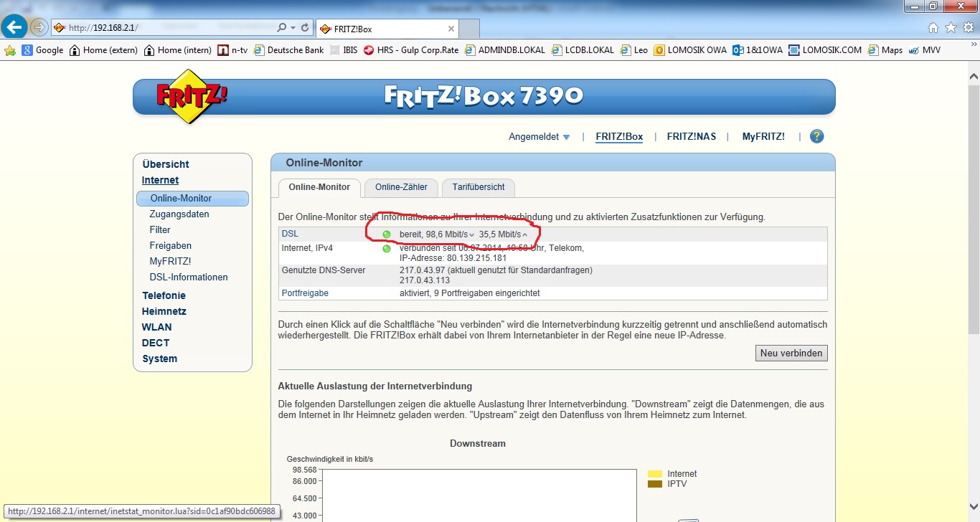Open the browser tools gear icon
Screen dimensions: 980x522
point(967,28)
